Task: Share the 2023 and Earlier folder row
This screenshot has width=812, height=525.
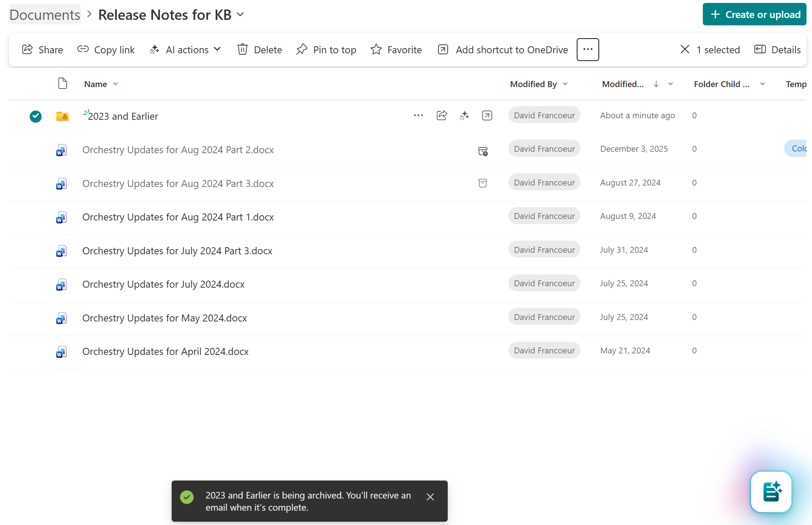Action: click(x=441, y=116)
